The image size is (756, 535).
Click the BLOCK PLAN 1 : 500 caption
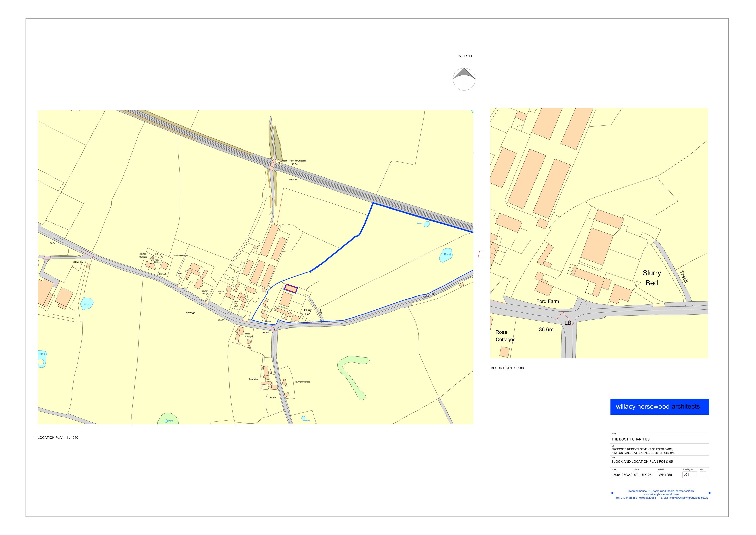pos(507,368)
